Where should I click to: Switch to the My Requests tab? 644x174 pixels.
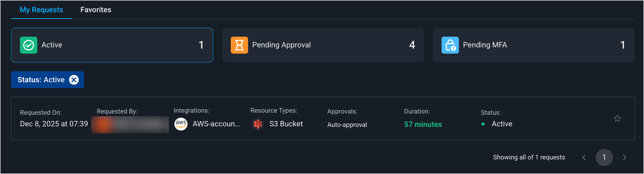point(41,10)
